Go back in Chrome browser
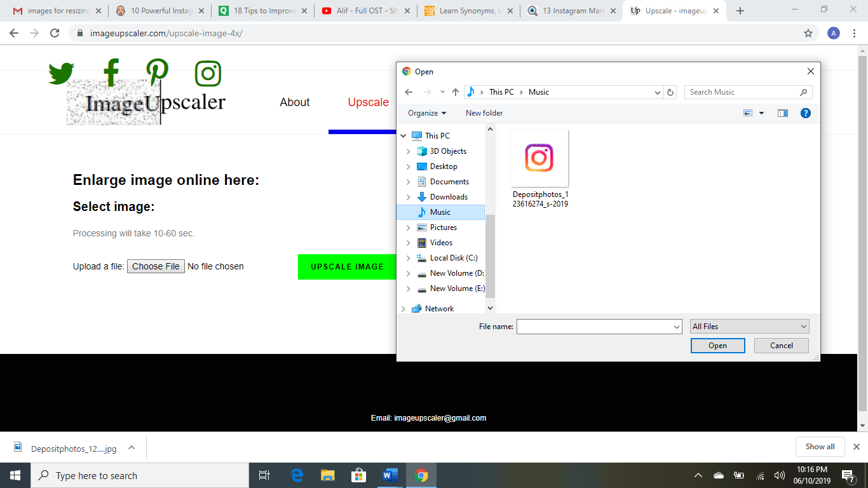This screenshot has width=868, height=488. [x=14, y=33]
